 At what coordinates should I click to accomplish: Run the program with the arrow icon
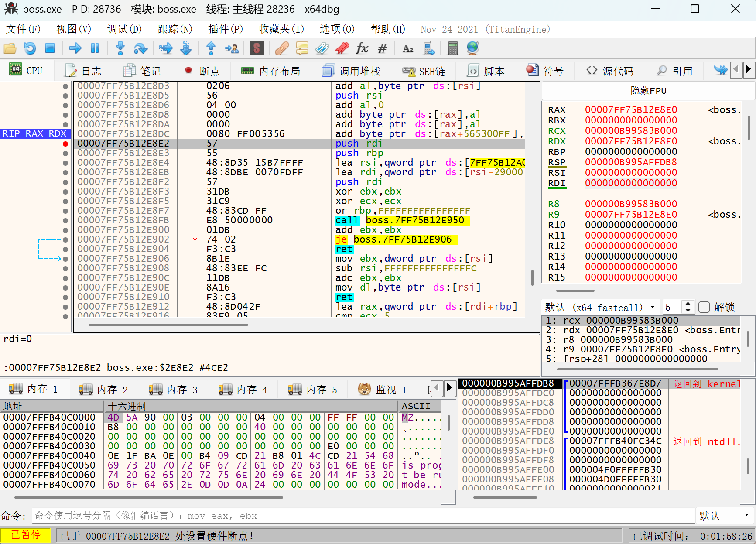(75, 48)
